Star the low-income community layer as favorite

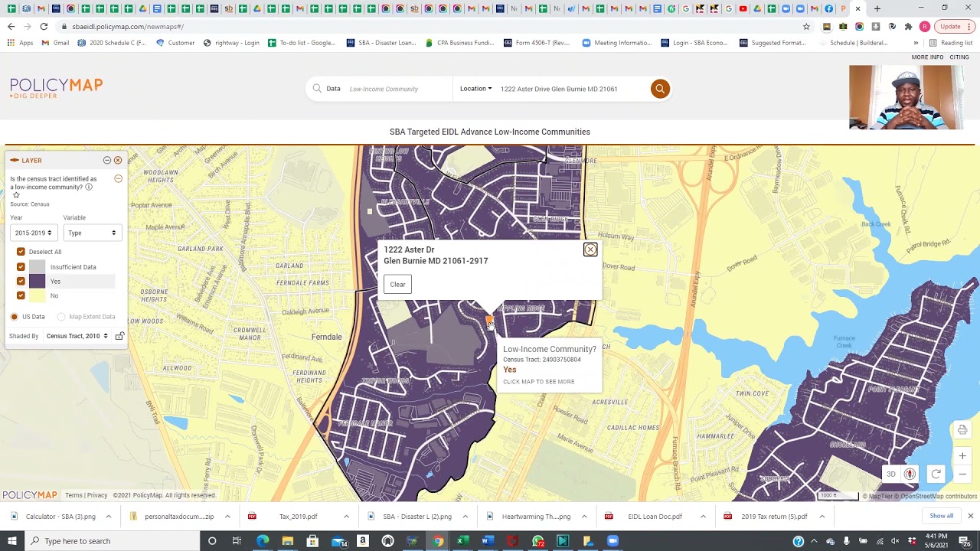pyautogui.click(x=16, y=195)
